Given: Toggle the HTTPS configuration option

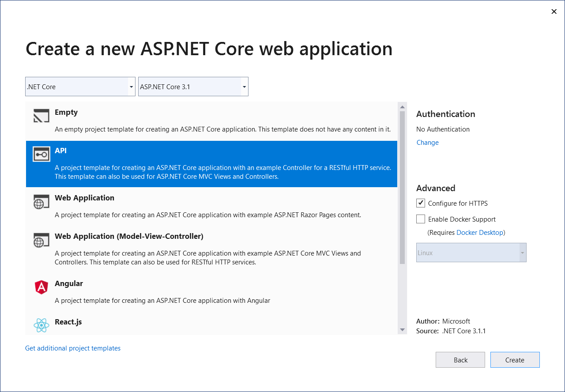Looking at the screenshot, I should point(420,203).
